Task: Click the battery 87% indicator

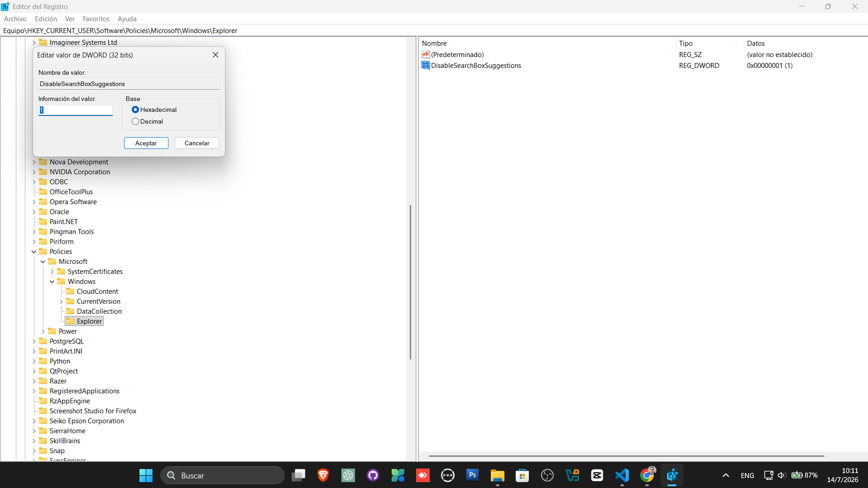Action: (x=805, y=475)
